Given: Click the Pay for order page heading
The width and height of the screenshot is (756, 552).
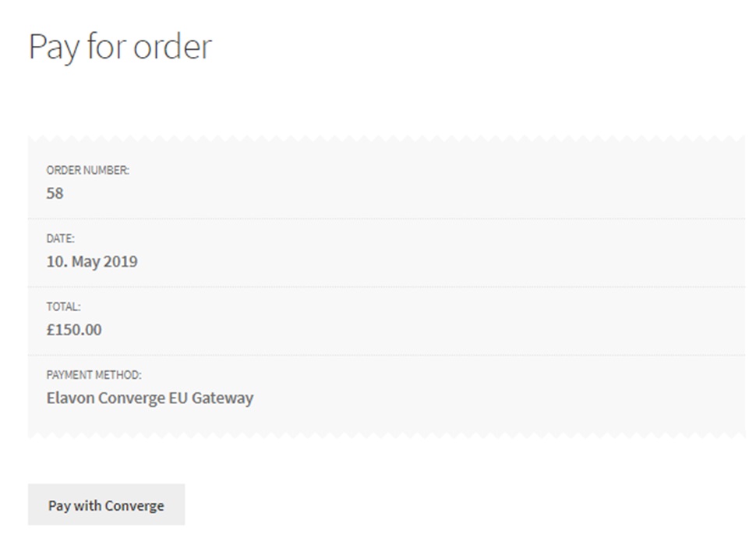Looking at the screenshot, I should coord(120,47).
